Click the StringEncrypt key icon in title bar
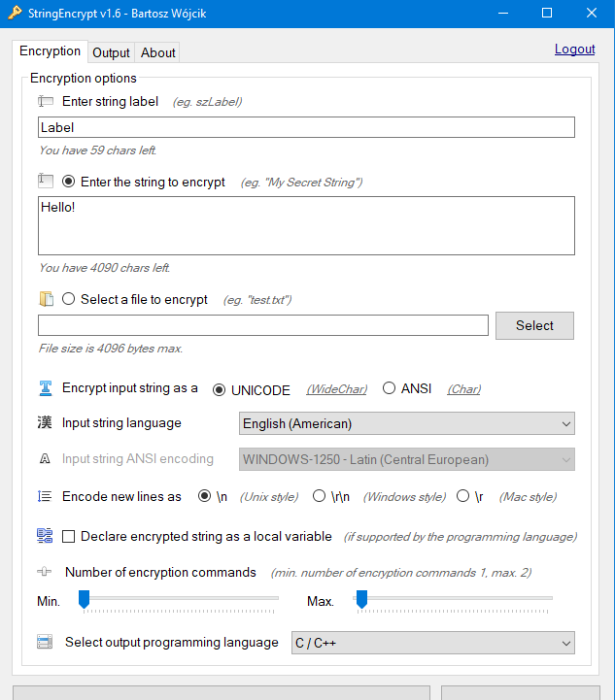The height and width of the screenshot is (700, 615). (15, 13)
